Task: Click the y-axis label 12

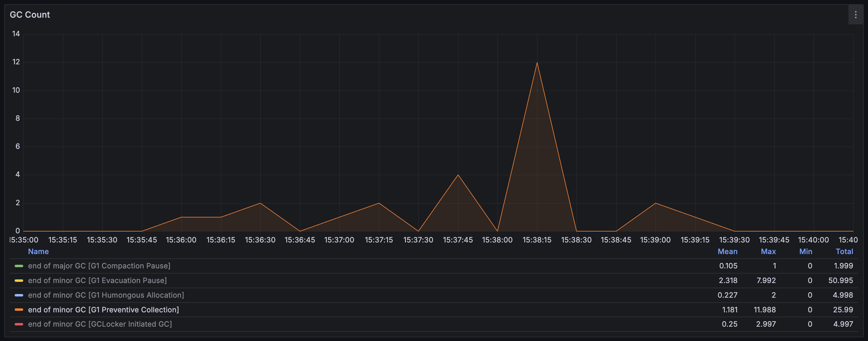Action: coord(16,62)
